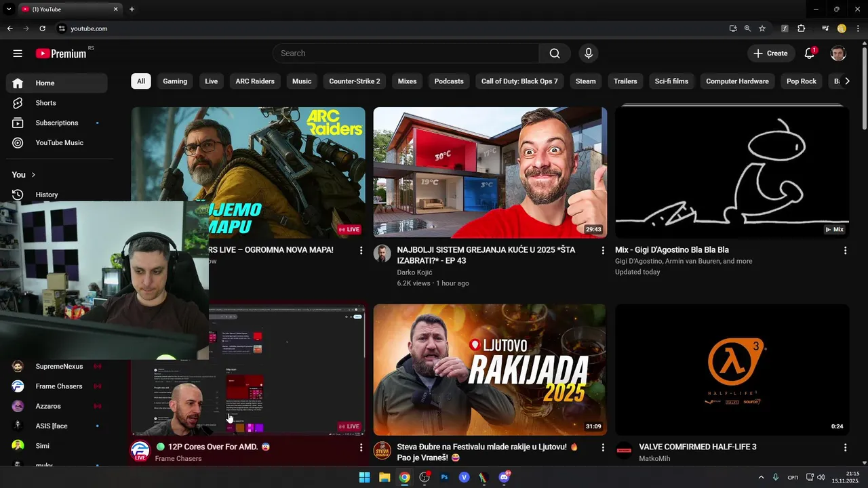Open Chrome extensions puzzle icon
This screenshot has height=488, width=868.
801,28
